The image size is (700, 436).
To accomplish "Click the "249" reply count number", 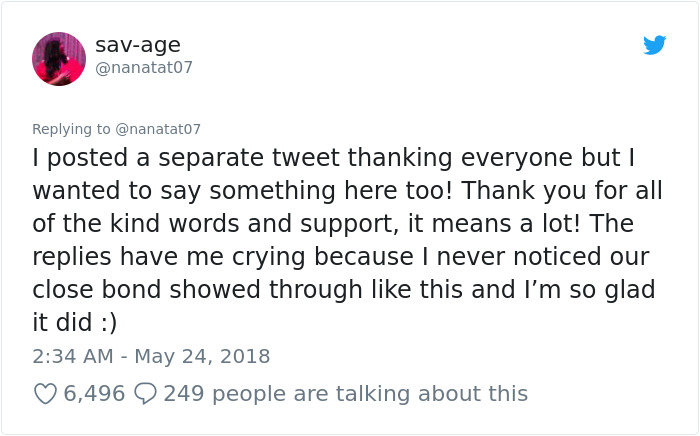I will 183,394.
